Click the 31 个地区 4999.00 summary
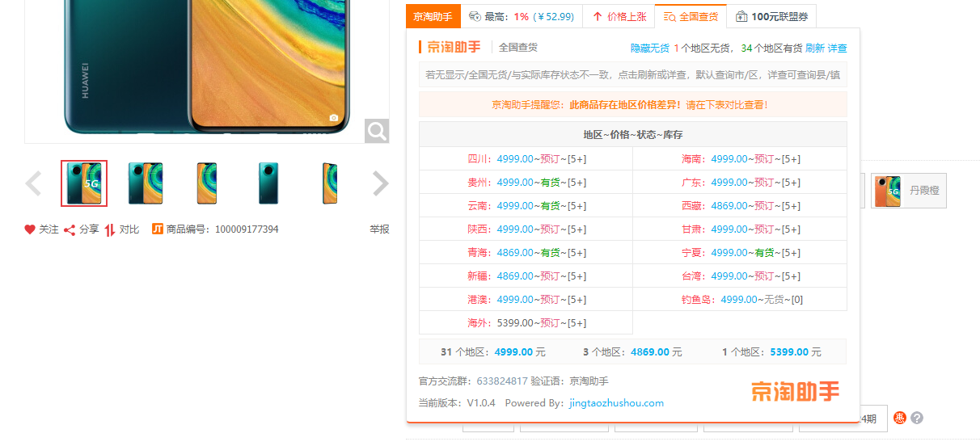 tap(493, 352)
